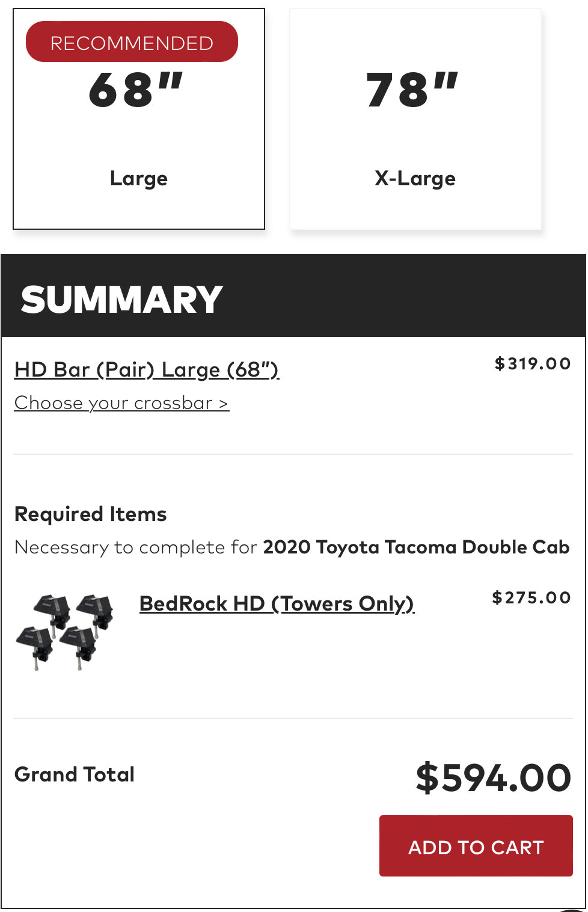Viewport: 588px width, 912px height.
Task: Click the X-Large label text
Action: coord(415,179)
